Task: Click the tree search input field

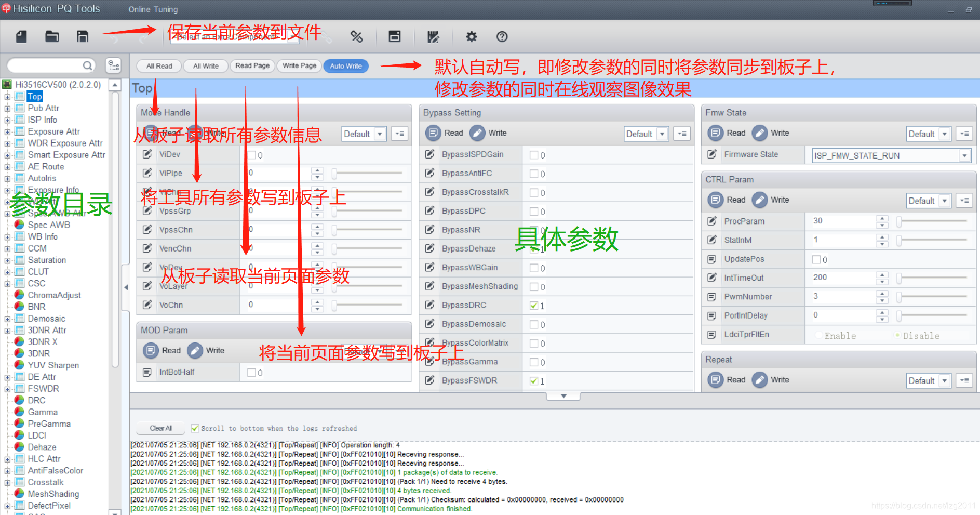Action: [x=45, y=65]
